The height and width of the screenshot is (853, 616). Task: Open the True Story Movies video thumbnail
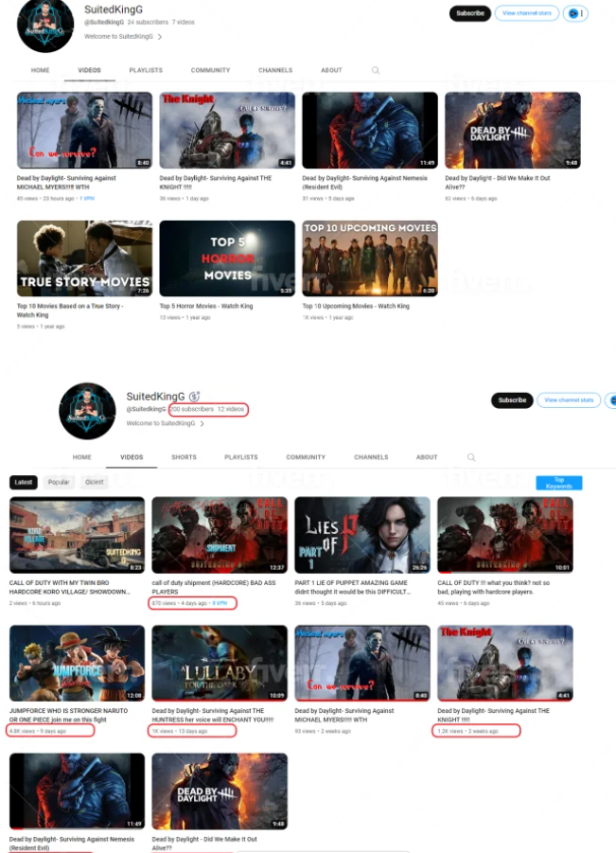point(84,258)
